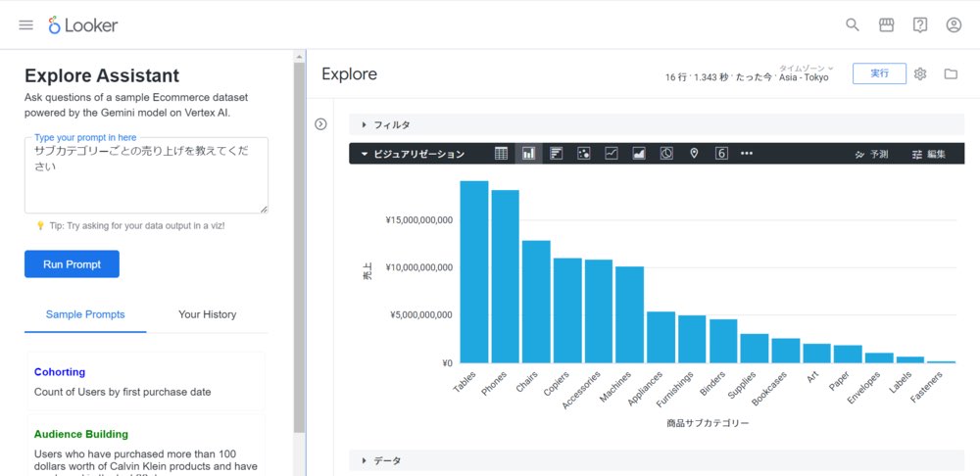Click the Explore Assistant heading
980x476 pixels.
[x=102, y=75]
